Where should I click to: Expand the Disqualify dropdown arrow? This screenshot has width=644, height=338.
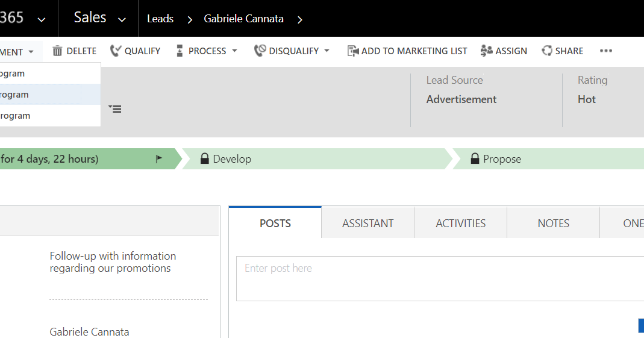[x=327, y=51]
